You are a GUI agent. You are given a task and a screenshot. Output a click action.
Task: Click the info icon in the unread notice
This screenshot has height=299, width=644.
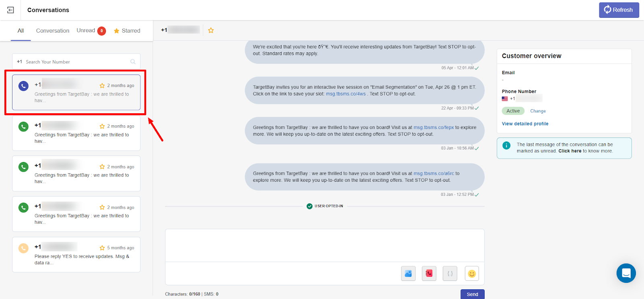(x=506, y=145)
